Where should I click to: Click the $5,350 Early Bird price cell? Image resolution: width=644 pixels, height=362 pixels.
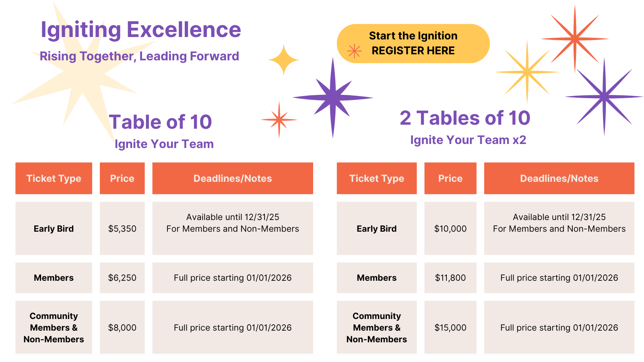[122, 228]
